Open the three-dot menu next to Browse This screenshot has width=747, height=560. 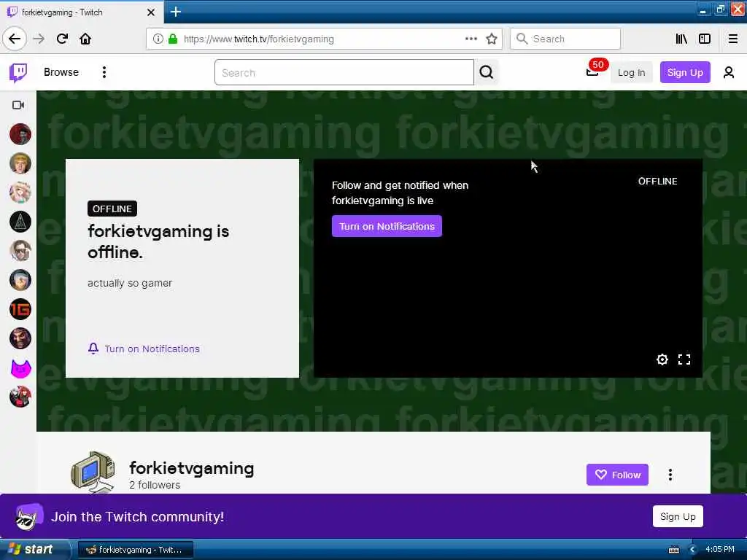coord(104,72)
